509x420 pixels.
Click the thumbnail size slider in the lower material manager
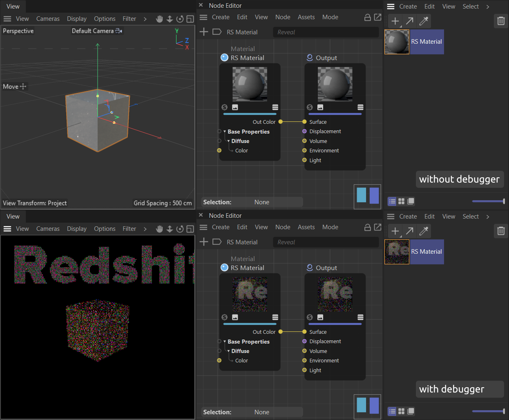pos(488,411)
